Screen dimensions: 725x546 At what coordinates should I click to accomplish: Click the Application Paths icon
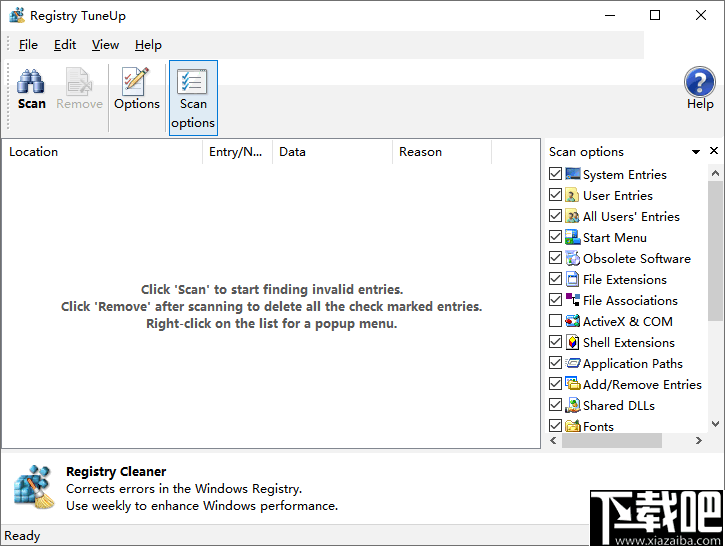pos(572,363)
